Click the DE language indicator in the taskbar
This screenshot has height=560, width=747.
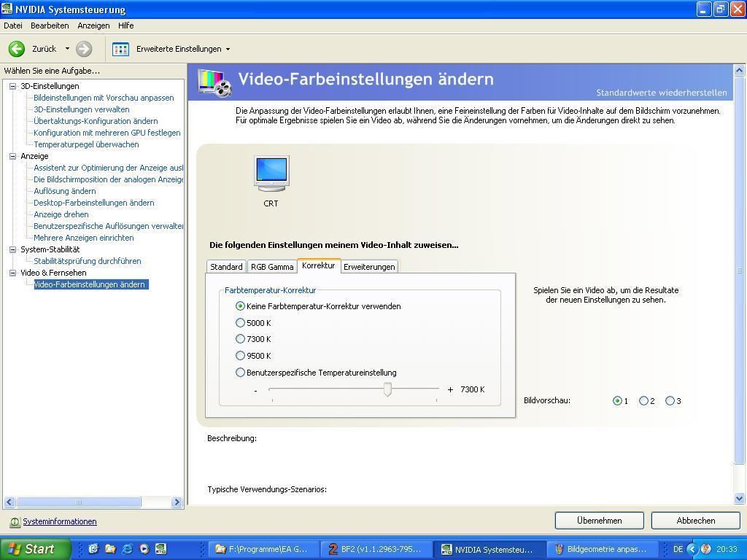678,549
